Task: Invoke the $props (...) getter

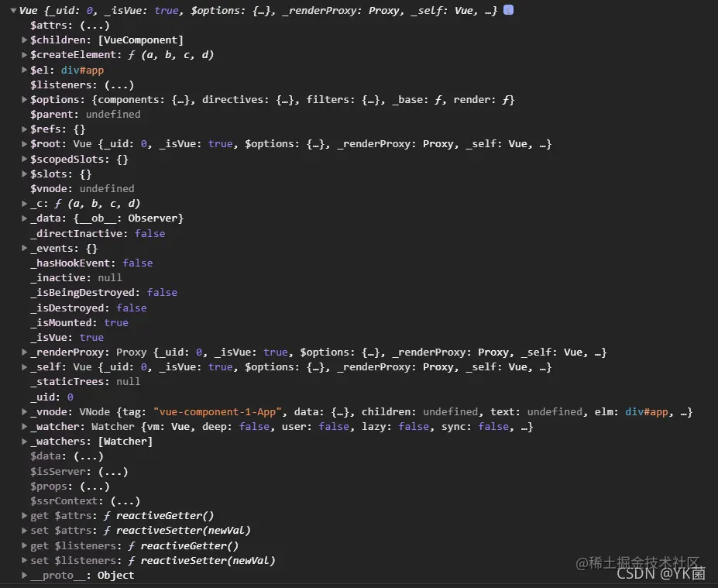Action: (94, 486)
